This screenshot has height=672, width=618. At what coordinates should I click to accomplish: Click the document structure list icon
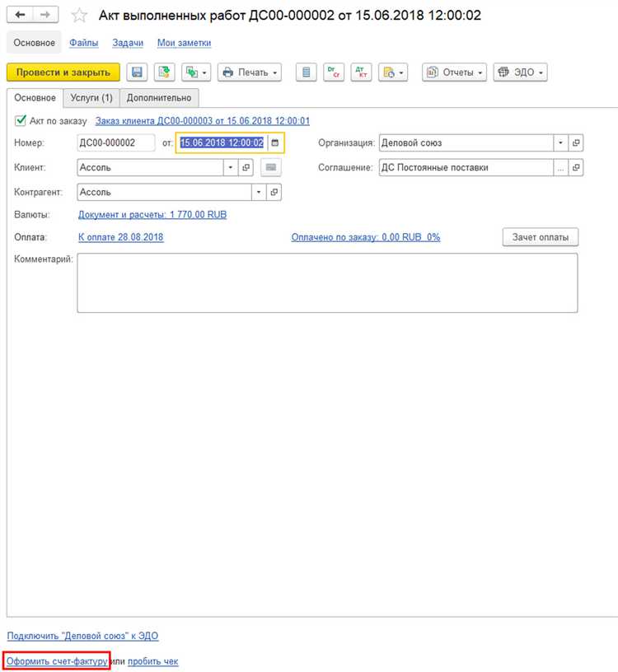tap(307, 72)
